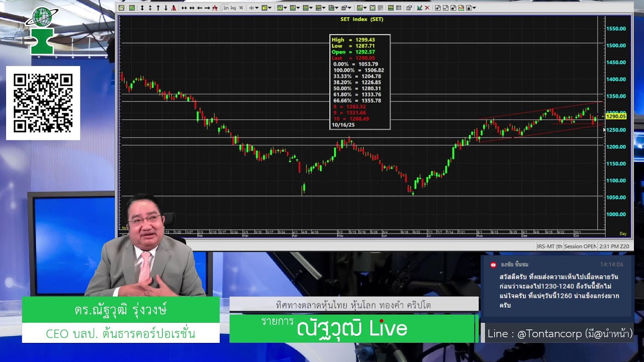Viewport: 644px width, 362px height.
Task: Click the QR code image
Action: tap(43, 103)
